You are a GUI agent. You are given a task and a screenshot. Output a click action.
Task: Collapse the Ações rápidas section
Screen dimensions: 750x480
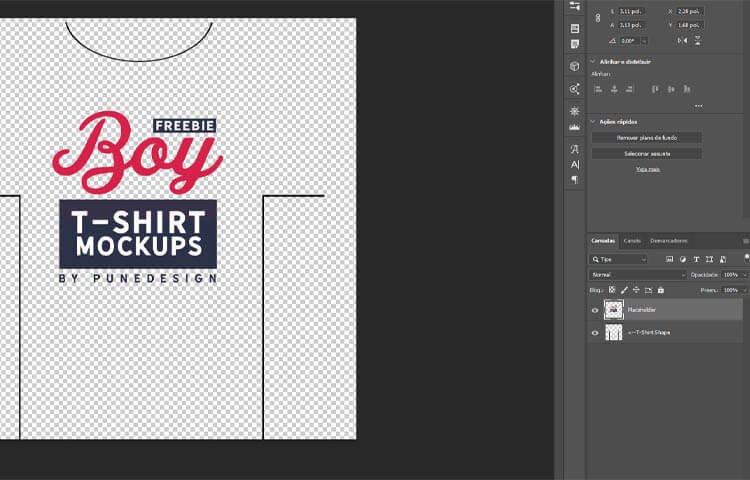592,122
